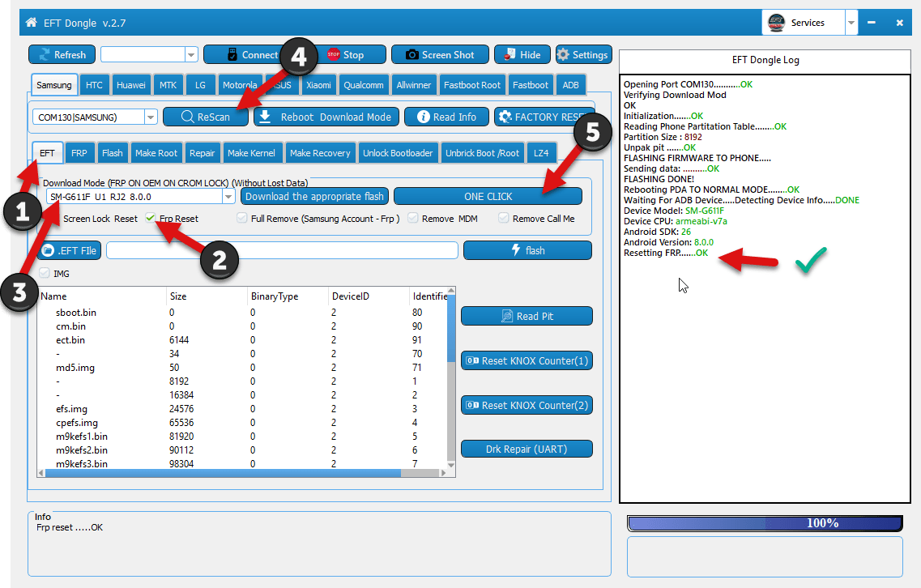Open the Unbrick Boot /Root sub-tab
This screenshot has height=588, width=921.
(x=482, y=153)
